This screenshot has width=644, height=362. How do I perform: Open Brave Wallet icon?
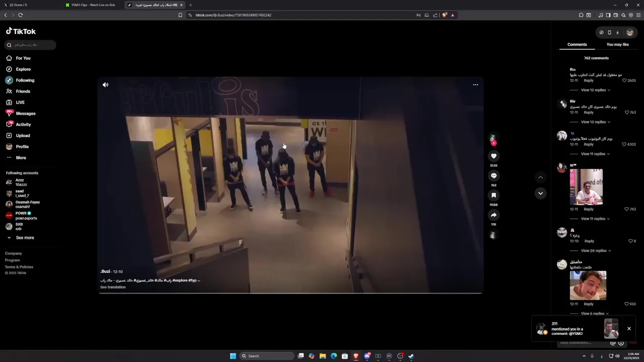click(x=615, y=15)
